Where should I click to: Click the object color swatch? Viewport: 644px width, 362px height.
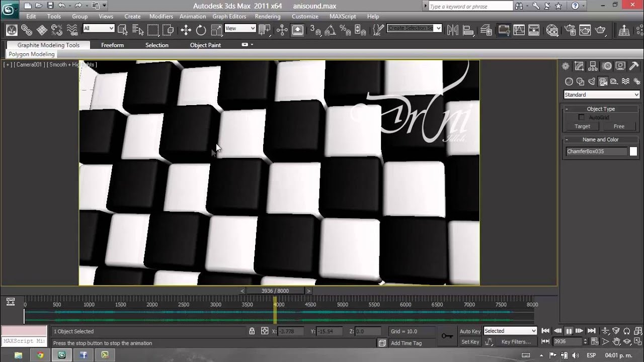tap(633, 151)
